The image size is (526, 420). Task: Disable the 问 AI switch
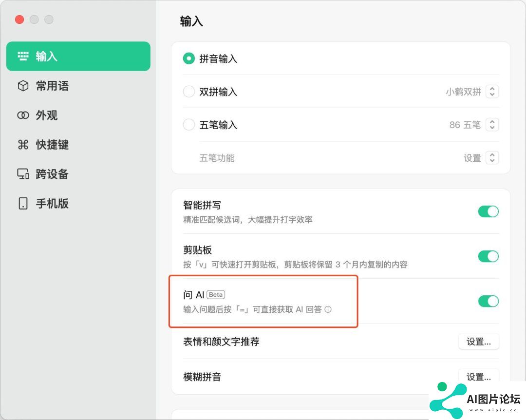(x=488, y=301)
